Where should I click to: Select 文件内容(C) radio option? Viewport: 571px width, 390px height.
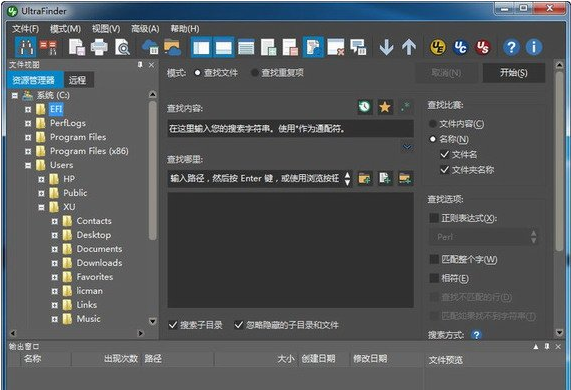coord(433,124)
